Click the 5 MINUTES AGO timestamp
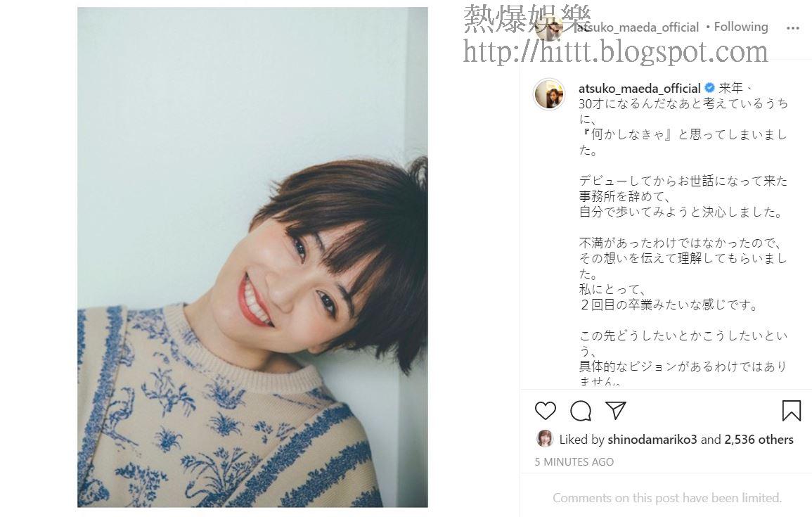 pyautogui.click(x=574, y=461)
